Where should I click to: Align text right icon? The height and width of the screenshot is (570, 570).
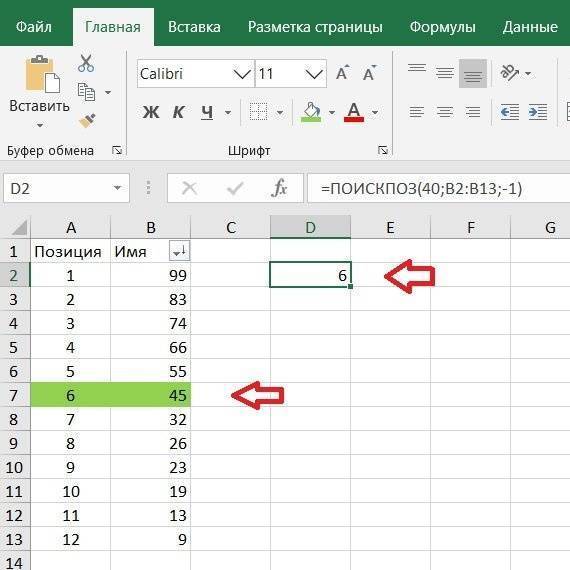pos(473,112)
